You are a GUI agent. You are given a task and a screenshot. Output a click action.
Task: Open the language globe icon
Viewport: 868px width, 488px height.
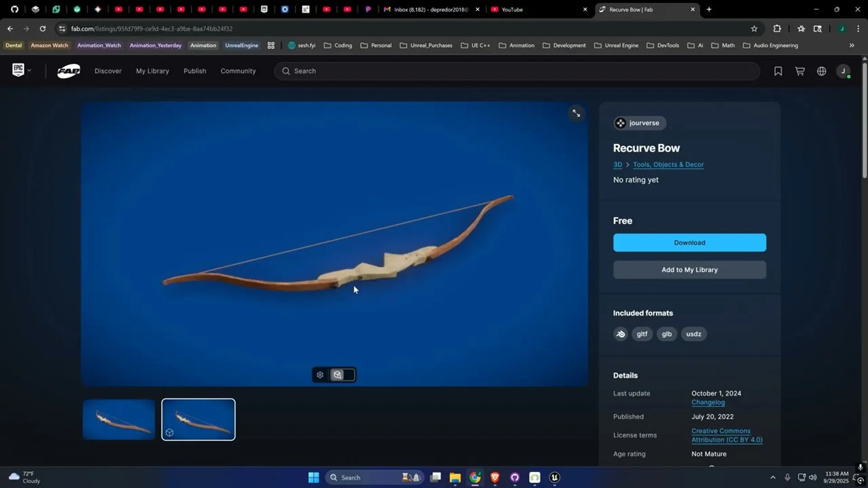coord(821,71)
